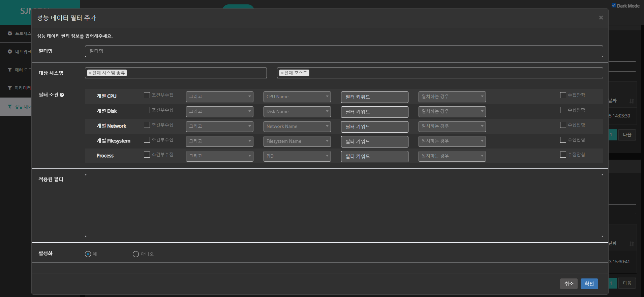The width and height of the screenshot is (644, 297).
Task: Enable 조건부수집 for 개별 Network
Action: (x=147, y=125)
